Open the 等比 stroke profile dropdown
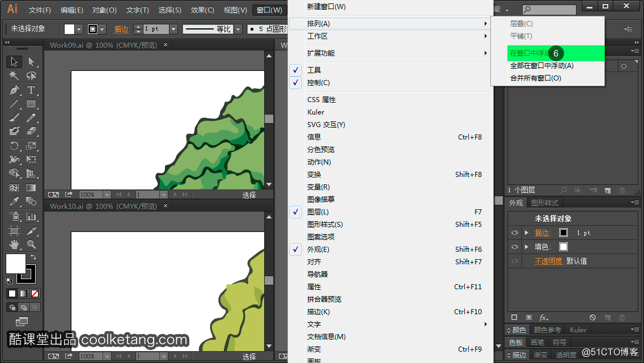This screenshot has width=644, height=363. coord(238,29)
